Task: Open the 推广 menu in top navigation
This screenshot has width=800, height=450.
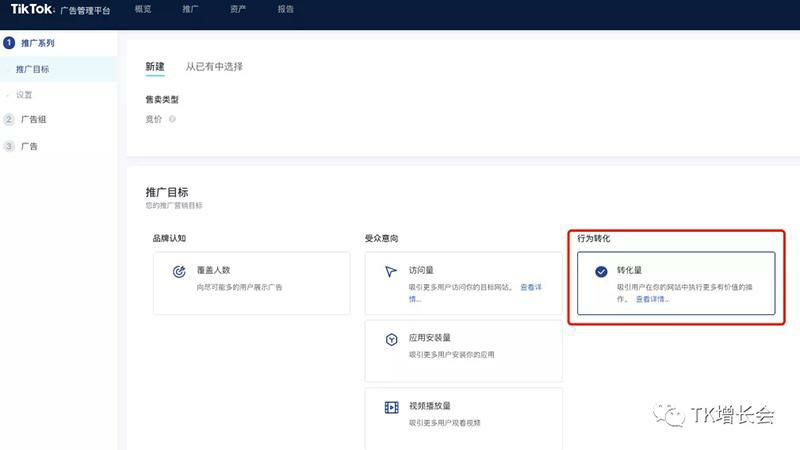Action: pos(191,10)
